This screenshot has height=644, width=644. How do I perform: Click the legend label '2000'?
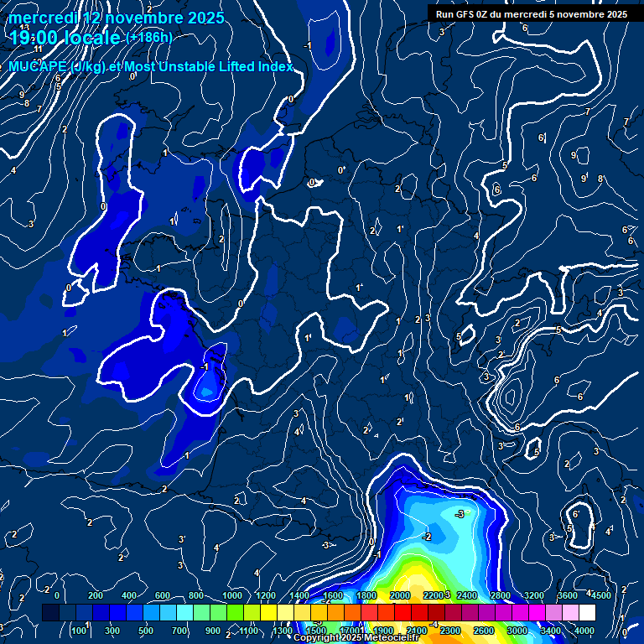tap(400, 595)
